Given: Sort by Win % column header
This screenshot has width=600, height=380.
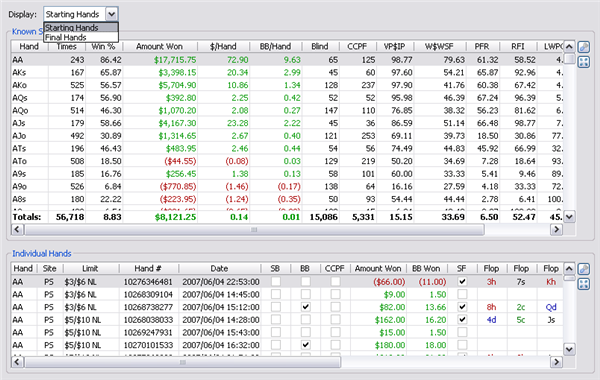Looking at the screenshot, I should coord(103,47).
